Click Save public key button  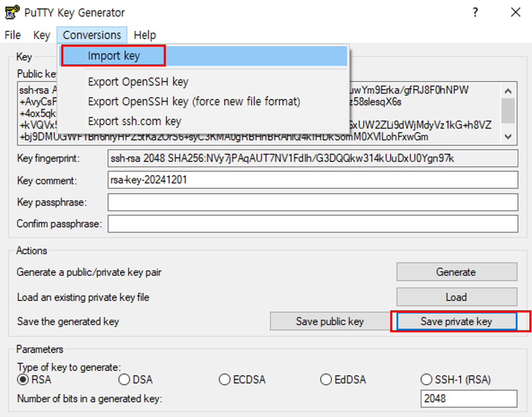(330, 321)
